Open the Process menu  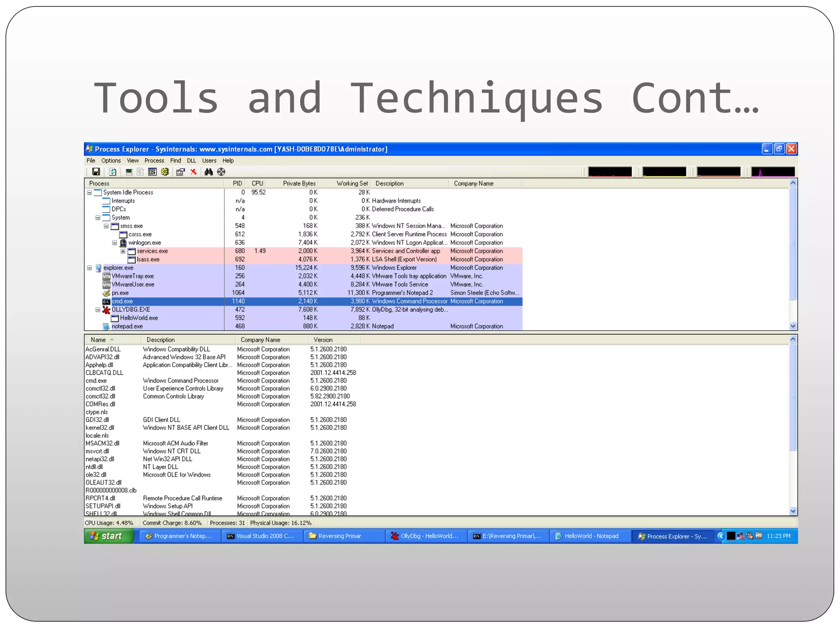coord(154,161)
